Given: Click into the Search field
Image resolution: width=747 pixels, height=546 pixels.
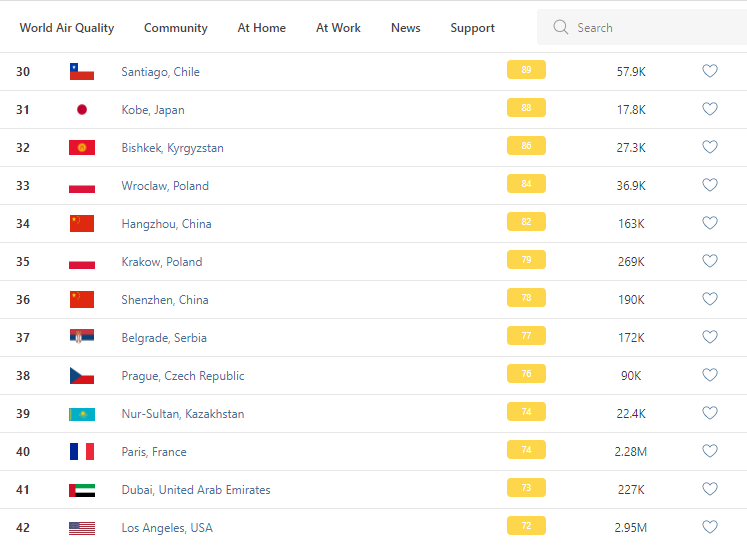Looking at the screenshot, I should [650, 28].
